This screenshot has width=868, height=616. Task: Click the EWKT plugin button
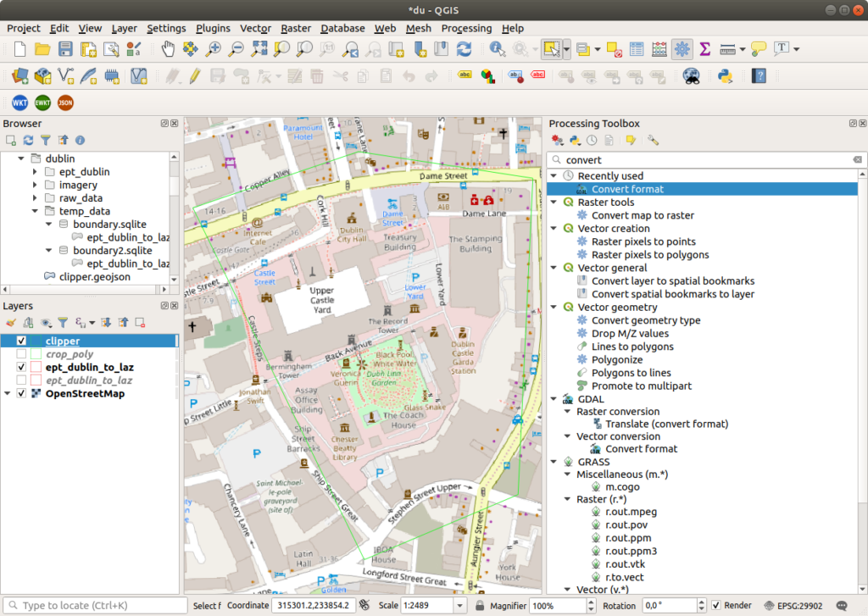42,103
